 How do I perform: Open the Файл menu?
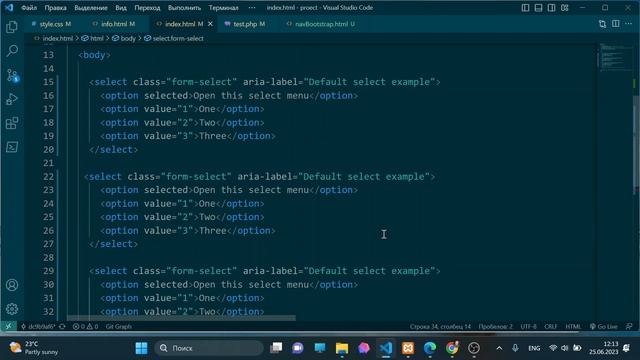[29, 7]
